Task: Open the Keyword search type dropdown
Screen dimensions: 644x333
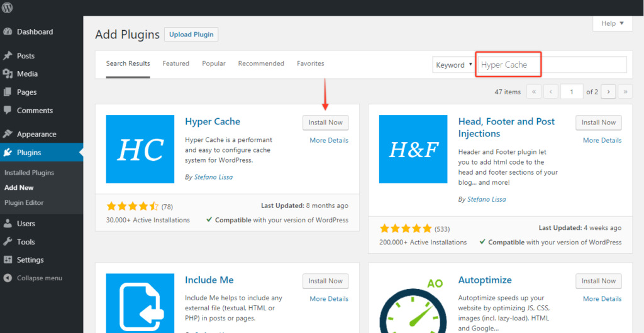Action: [454, 65]
